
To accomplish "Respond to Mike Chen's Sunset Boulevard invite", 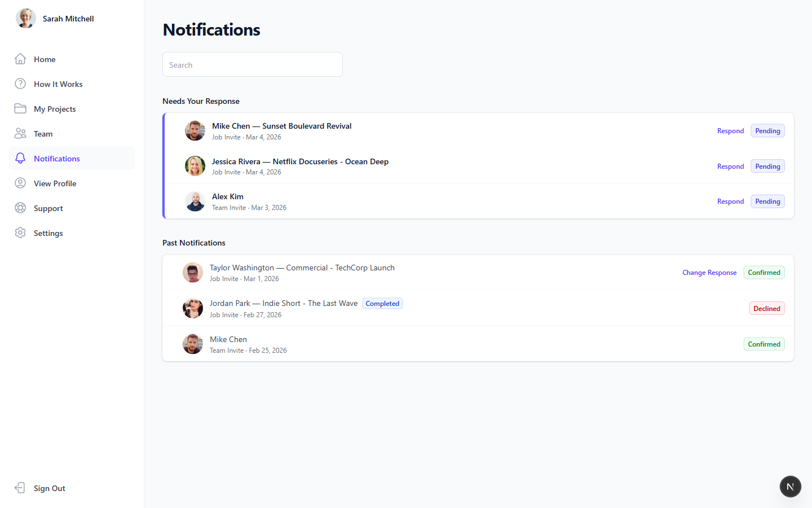I will pyautogui.click(x=730, y=130).
